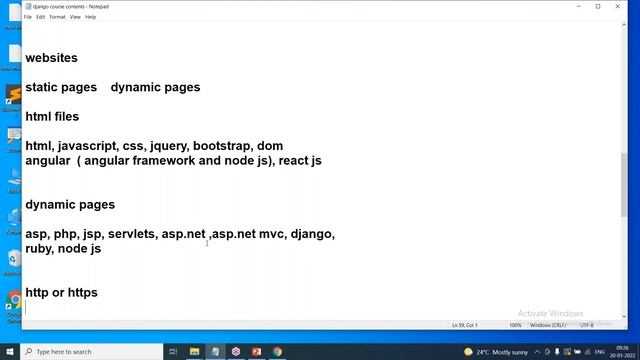Open the purple hexagon app on taskbar
Viewport: 640px width, 360px height.
(236, 351)
